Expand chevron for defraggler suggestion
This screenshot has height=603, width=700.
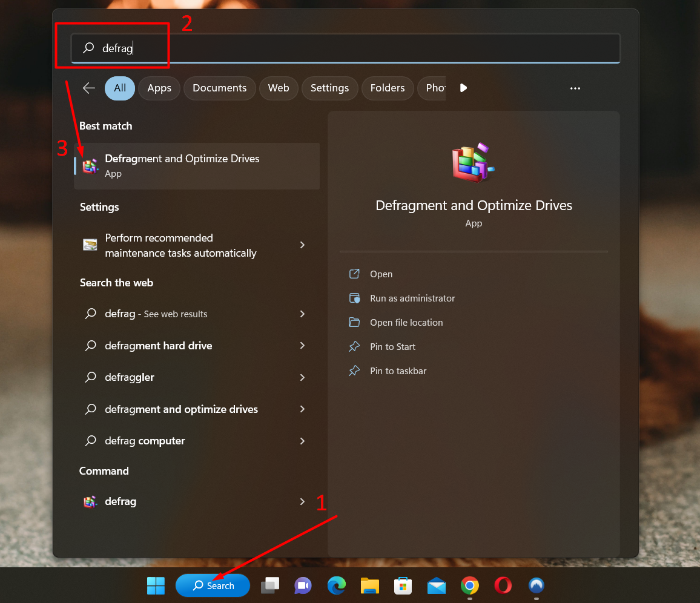click(302, 377)
